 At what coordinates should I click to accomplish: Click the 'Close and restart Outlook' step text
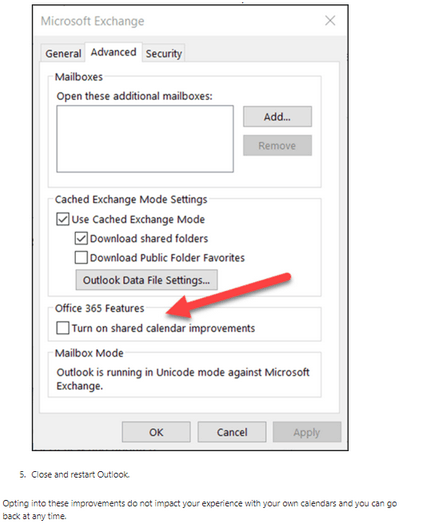80,474
